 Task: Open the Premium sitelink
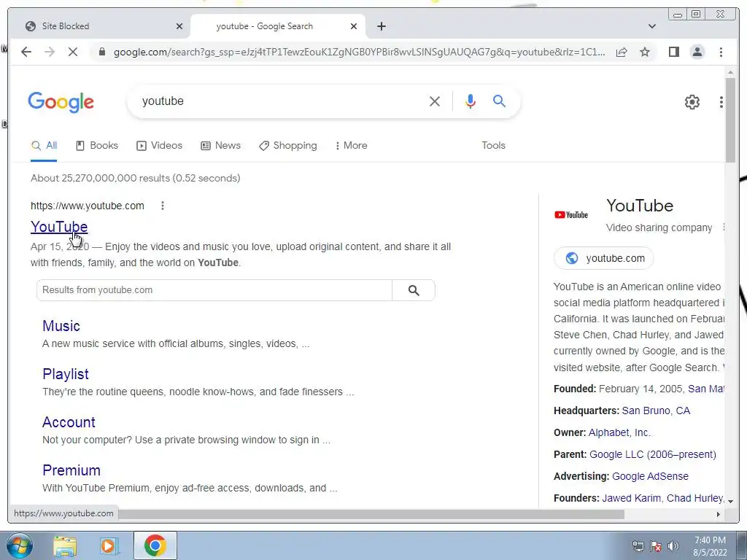(71, 470)
